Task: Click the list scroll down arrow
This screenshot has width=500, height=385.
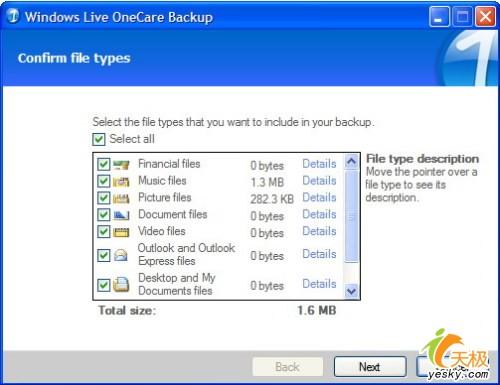Action: [351, 291]
